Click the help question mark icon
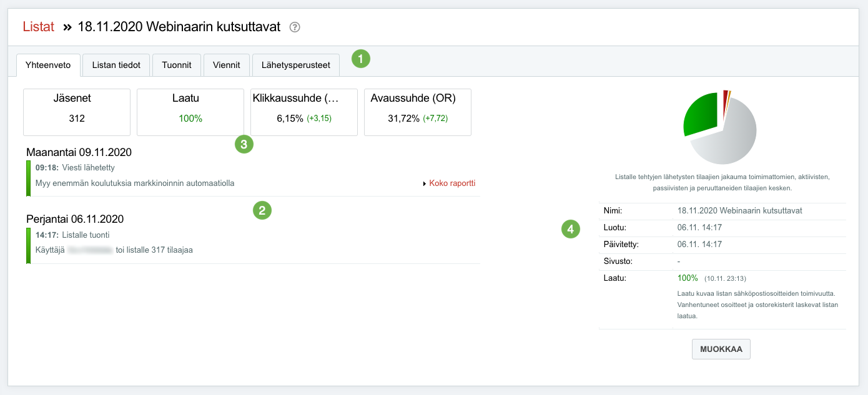 [295, 27]
